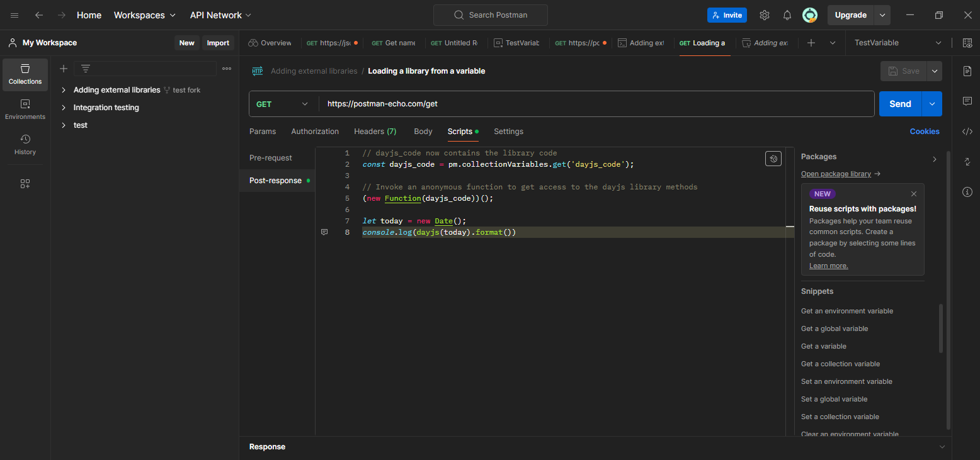Open the Related requests icon
The image size is (980, 460).
(967, 162)
